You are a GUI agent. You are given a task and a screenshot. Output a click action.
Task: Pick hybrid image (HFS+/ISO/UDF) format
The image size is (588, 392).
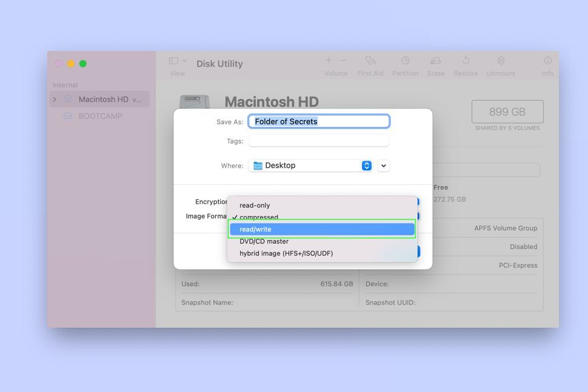click(x=322, y=253)
